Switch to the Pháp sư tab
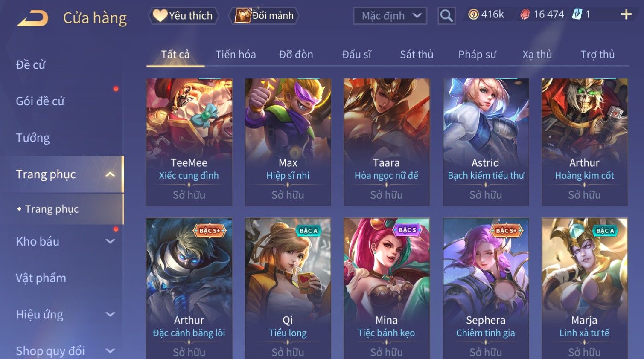The width and height of the screenshot is (644, 359). (x=477, y=55)
